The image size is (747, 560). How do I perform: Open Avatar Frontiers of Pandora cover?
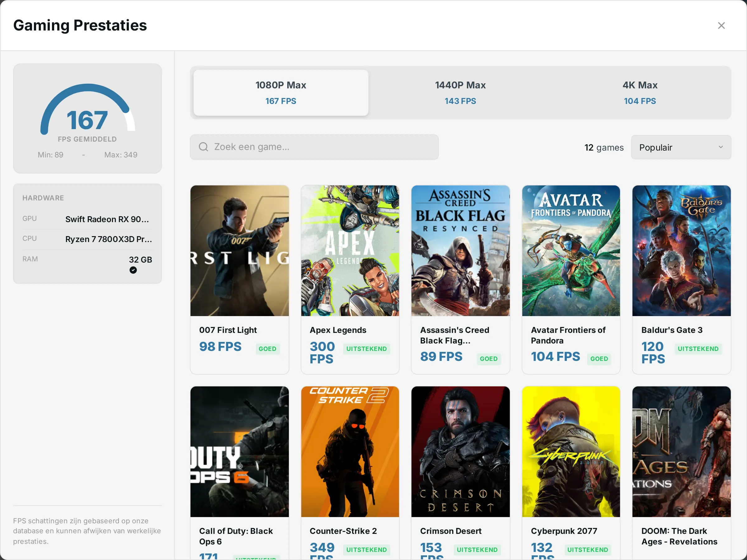pyautogui.click(x=571, y=250)
